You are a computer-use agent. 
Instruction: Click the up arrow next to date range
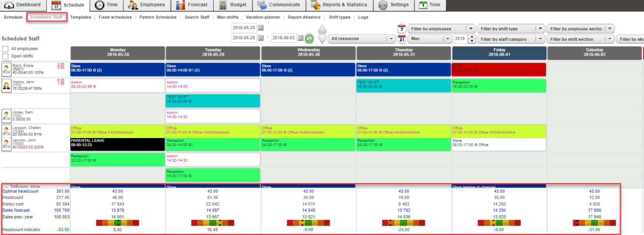click(x=322, y=29)
